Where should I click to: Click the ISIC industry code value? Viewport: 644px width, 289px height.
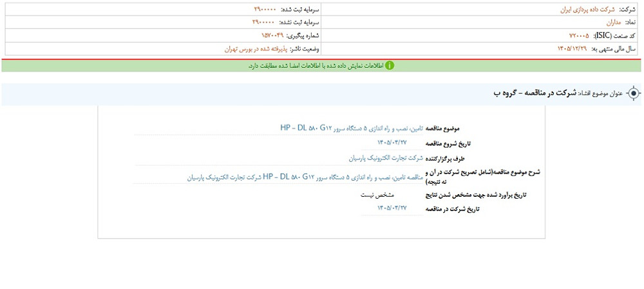[x=579, y=36]
